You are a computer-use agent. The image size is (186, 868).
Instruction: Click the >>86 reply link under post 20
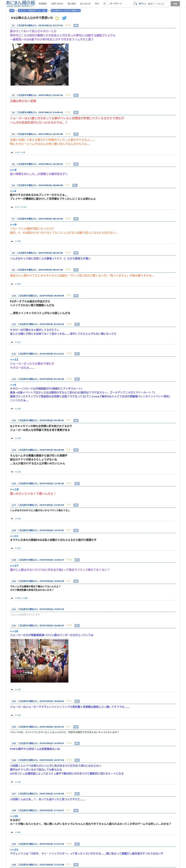click(25, 598)
